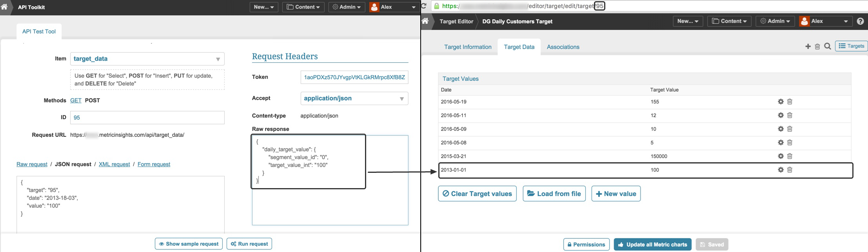The height and width of the screenshot is (252, 868).
Task: Edit the 2016-05-19 row via gear icon
Action: pyautogui.click(x=781, y=102)
